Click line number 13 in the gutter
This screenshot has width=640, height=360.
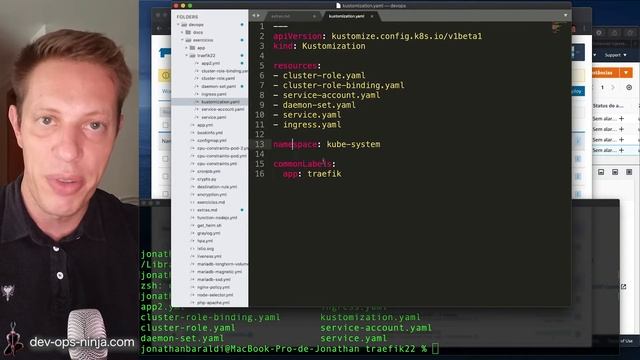pyautogui.click(x=260, y=144)
